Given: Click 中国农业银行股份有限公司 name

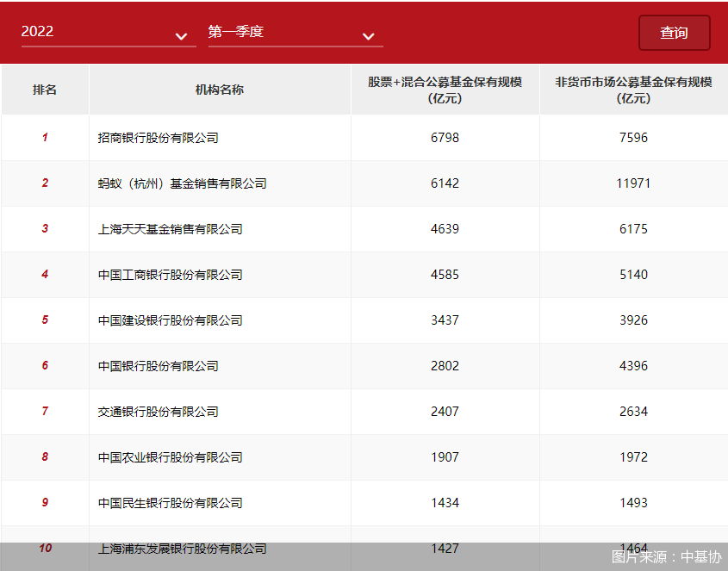Looking at the screenshot, I should click(171, 457).
